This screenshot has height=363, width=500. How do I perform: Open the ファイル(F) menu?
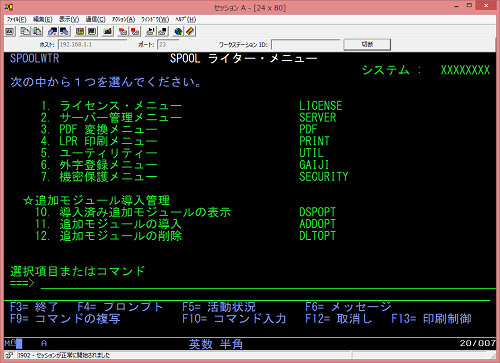coord(16,19)
